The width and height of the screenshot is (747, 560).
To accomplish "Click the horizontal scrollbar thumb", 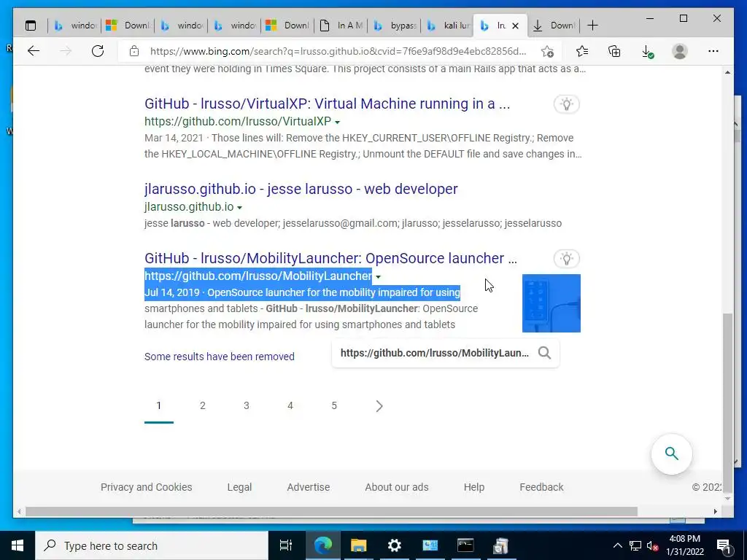I will click(331, 511).
